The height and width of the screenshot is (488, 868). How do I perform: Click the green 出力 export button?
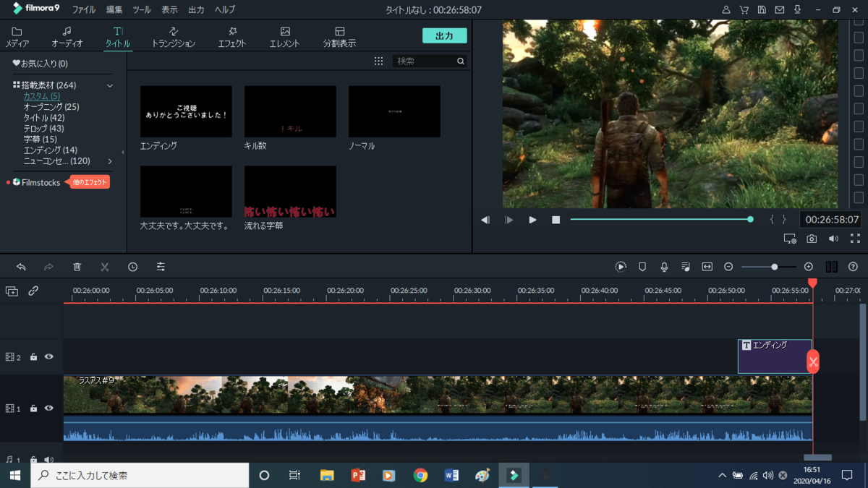point(445,35)
